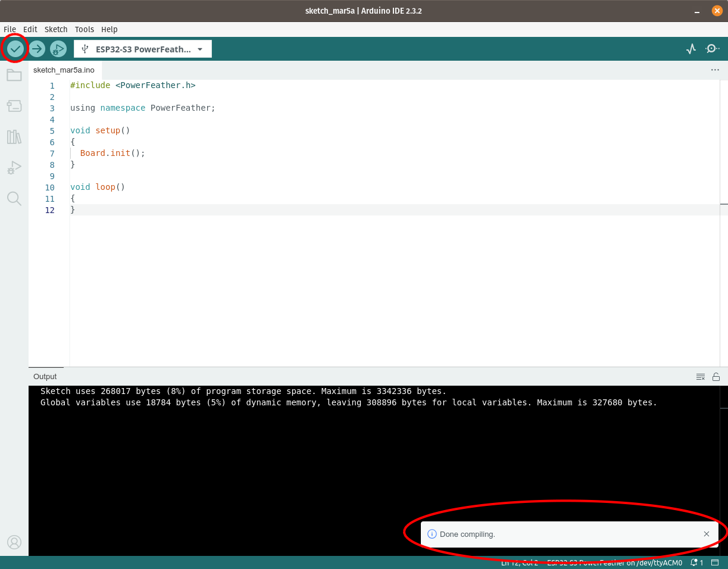
Task: Open the ESP32-S3 PowerFeather board selector
Action: tap(142, 49)
